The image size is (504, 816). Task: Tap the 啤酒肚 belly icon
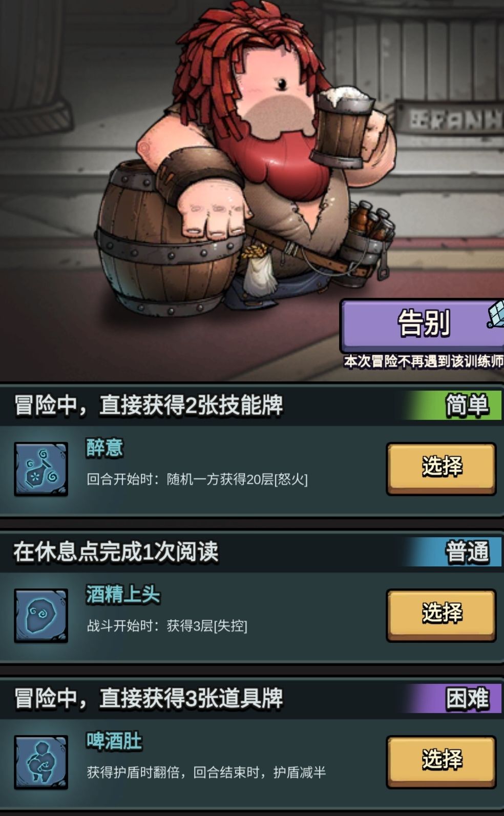pos(41,762)
